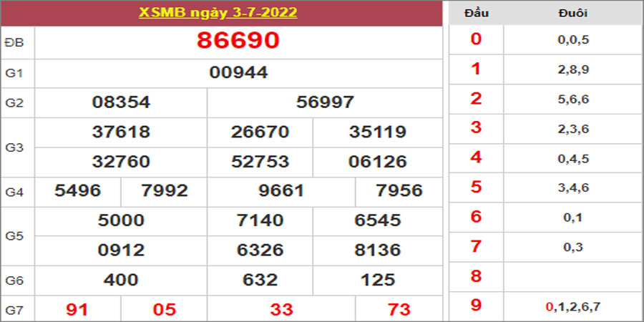Select G5 number 7140
The height and width of the screenshot is (322, 644).
point(260,220)
